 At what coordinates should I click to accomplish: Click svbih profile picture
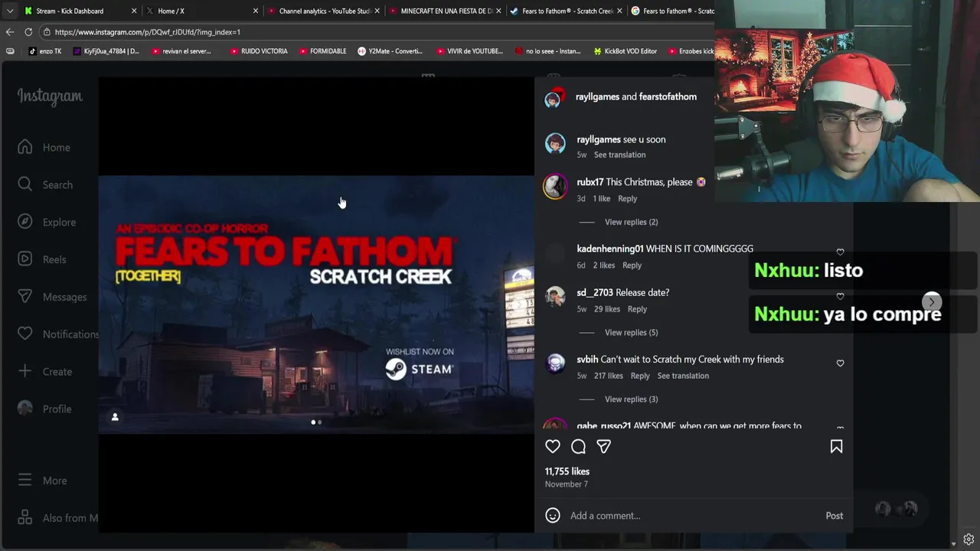(x=555, y=364)
